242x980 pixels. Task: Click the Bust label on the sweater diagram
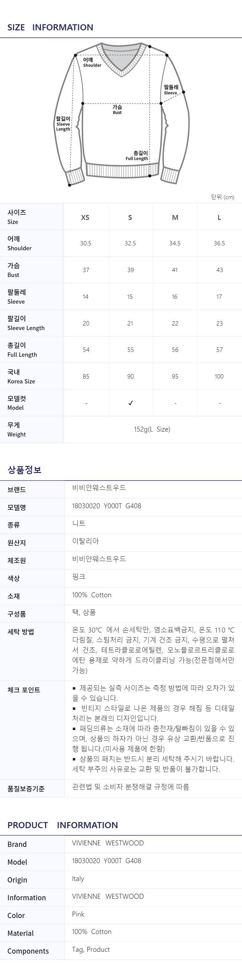pyautogui.click(x=117, y=110)
